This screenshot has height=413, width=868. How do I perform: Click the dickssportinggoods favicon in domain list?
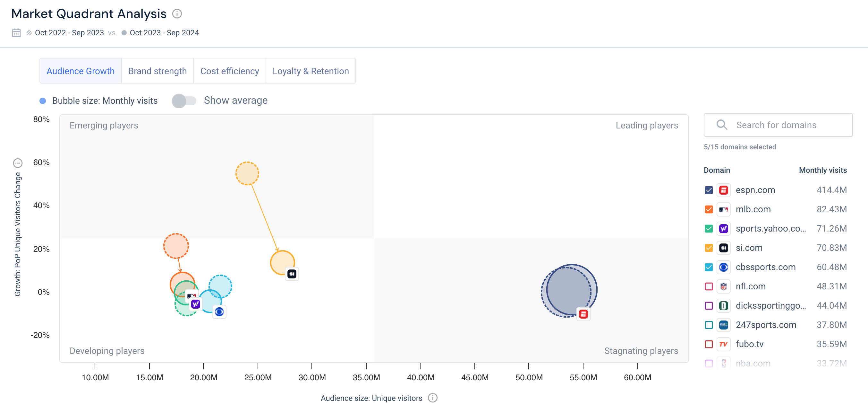click(723, 305)
